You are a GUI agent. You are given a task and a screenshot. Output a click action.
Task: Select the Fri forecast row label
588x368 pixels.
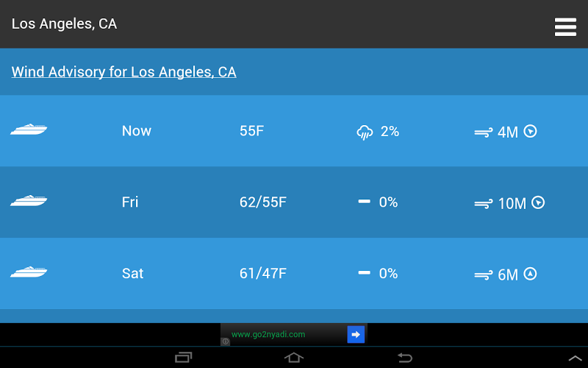130,202
